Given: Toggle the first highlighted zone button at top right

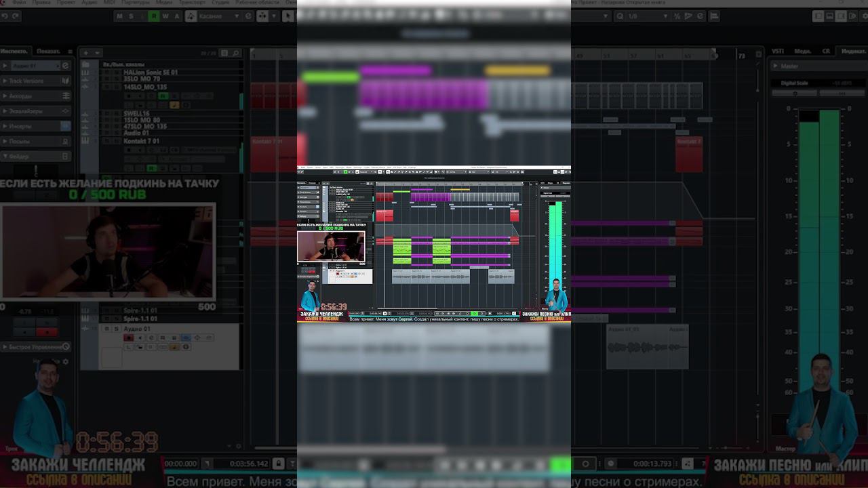Looking at the screenshot, I should coord(818,16).
